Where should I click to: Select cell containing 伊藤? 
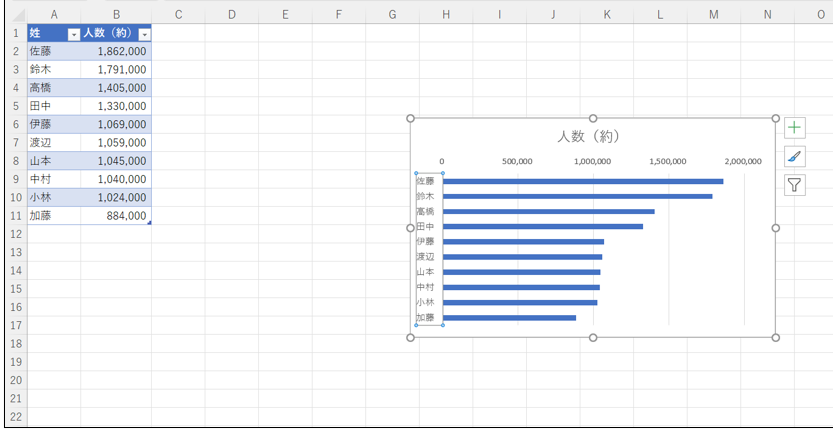pyautogui.click(x=54, y=124)
